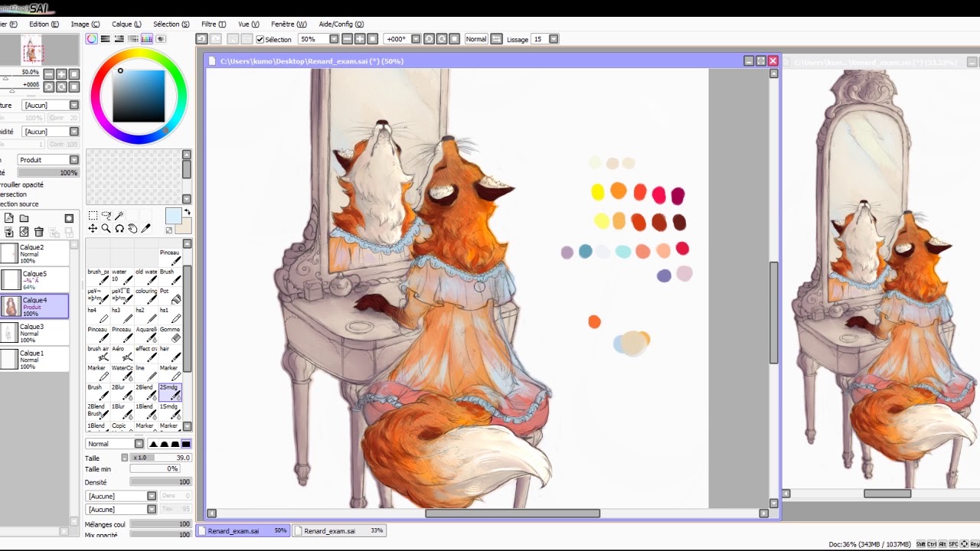Select the zoom magnifier tool
Image resolution: width=980 pixels, height=551 pixels.
point(106,228)
